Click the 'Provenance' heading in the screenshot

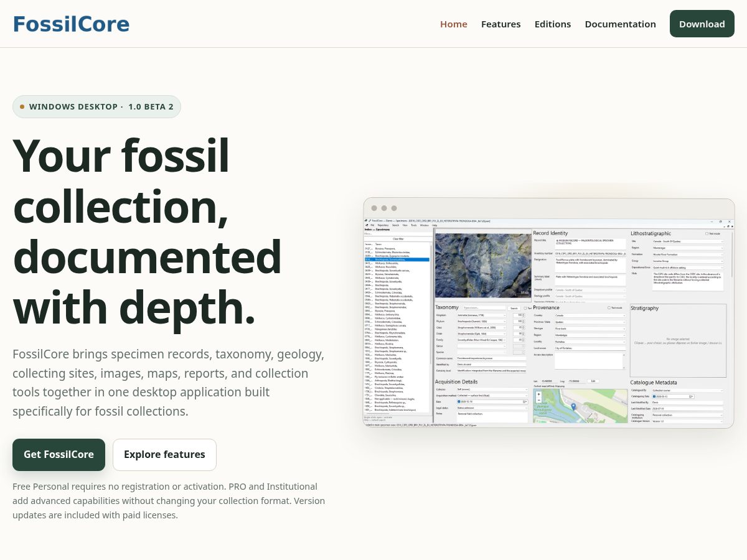point(546,307)
